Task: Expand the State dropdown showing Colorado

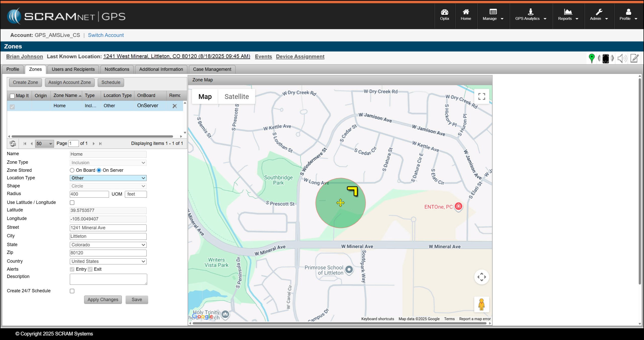Action: (108, 245)
